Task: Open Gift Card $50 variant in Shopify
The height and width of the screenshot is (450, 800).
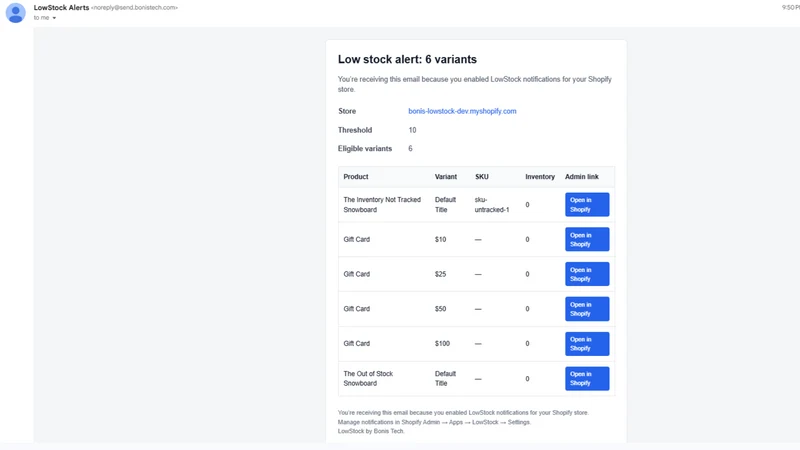Action: pos(587,309)
